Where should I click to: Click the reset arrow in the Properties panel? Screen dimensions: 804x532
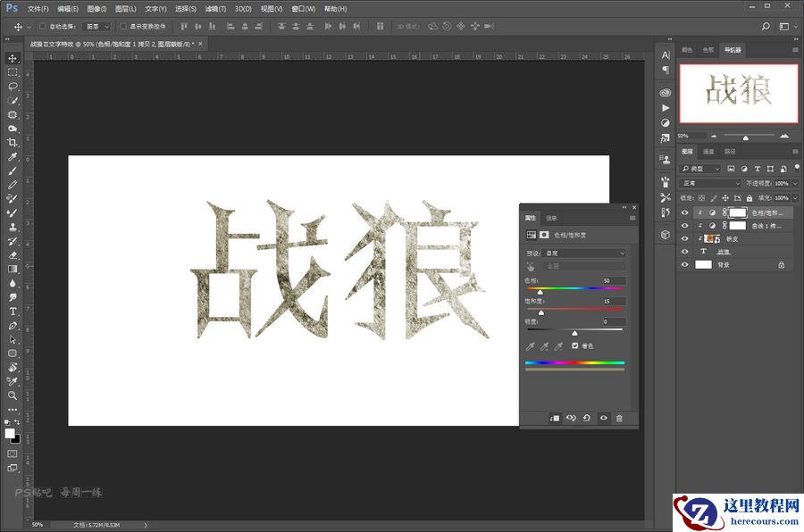[586, 418]
